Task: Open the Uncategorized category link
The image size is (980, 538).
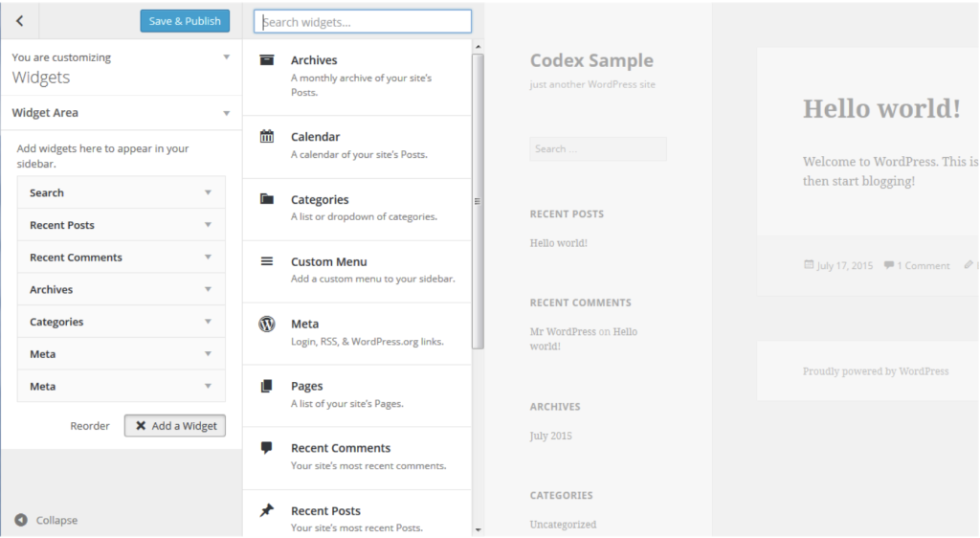Action: pyautogui.click(x=563, y=525)
